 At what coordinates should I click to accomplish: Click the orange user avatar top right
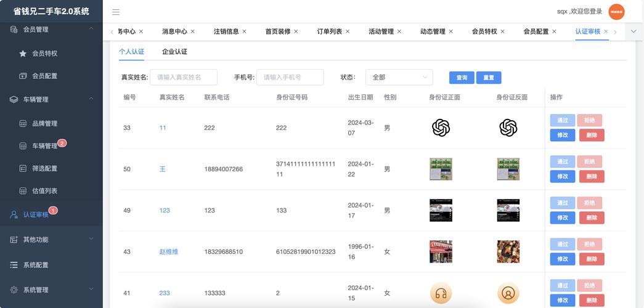616,12
